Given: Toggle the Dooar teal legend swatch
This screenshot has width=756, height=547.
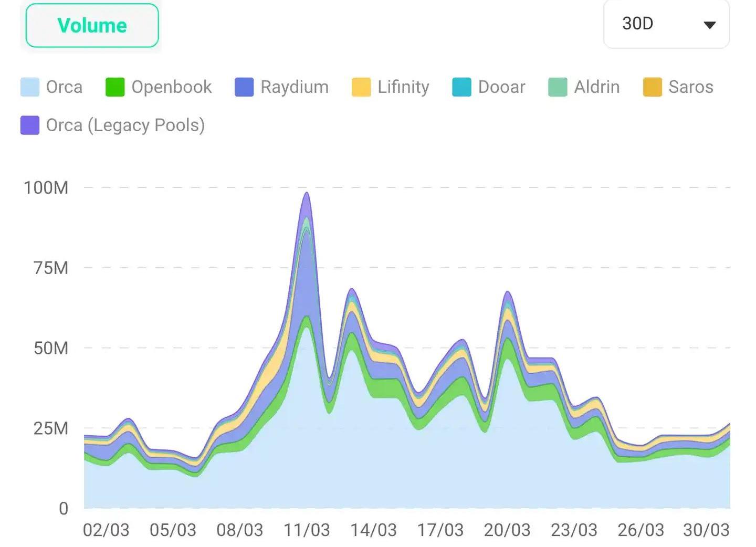Looking at the screenshot, I should click(x=462, y=87).
